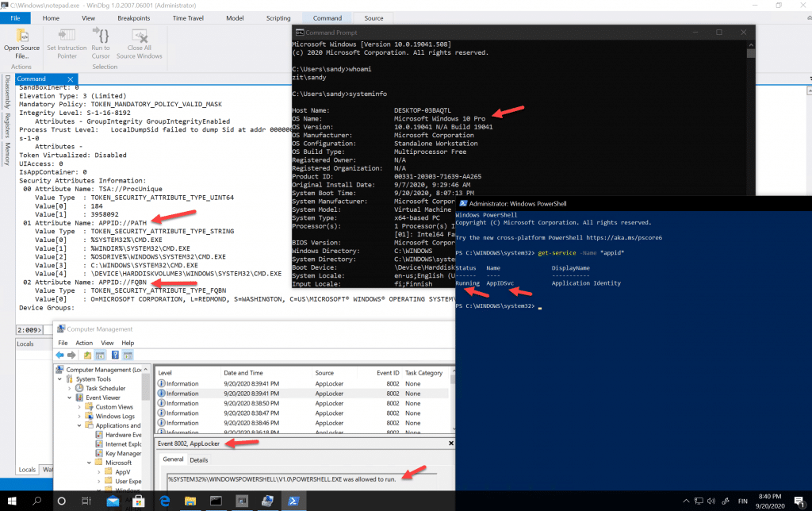Close the Event 8002 preview pane
Image resolution: width=812 pixels, height=511 pixels.
[450, 444]
